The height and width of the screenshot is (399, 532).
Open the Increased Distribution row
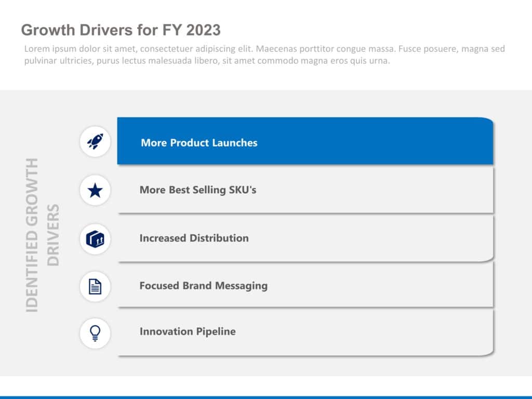[305, 238]
